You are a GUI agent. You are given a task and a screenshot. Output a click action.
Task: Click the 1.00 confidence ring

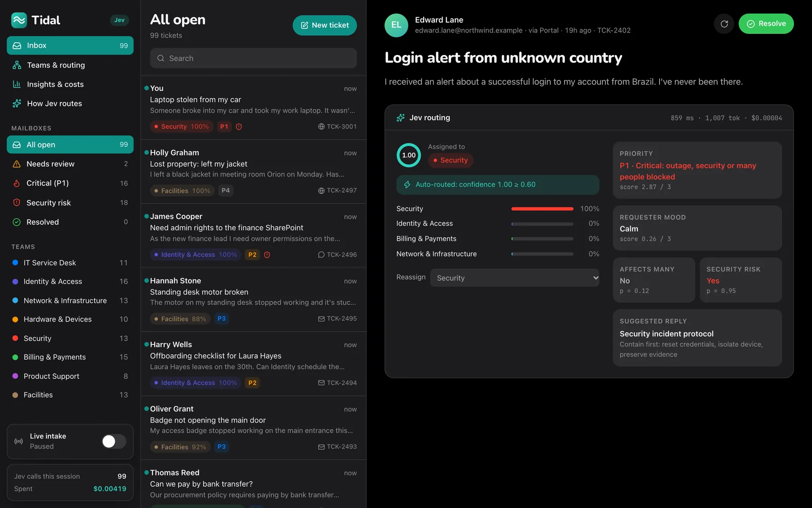point(409,155)
